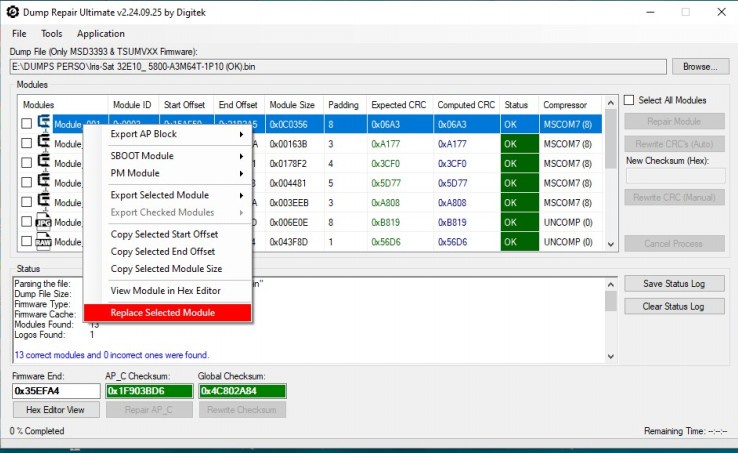738x453 pixels.
Task: Click the module icon in the 0x003EEB row
Action: coord(44,201)
